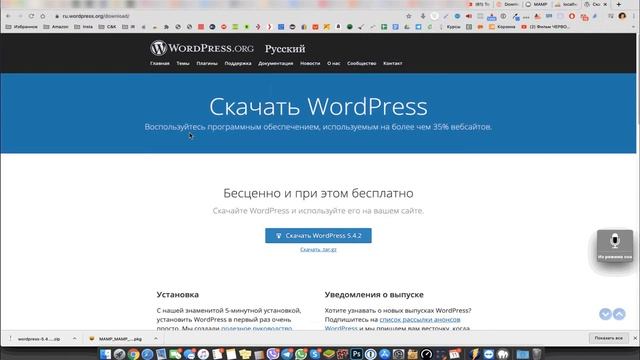
Task: Reload the page with the refresh icon
Action: [x=31, y=16]
